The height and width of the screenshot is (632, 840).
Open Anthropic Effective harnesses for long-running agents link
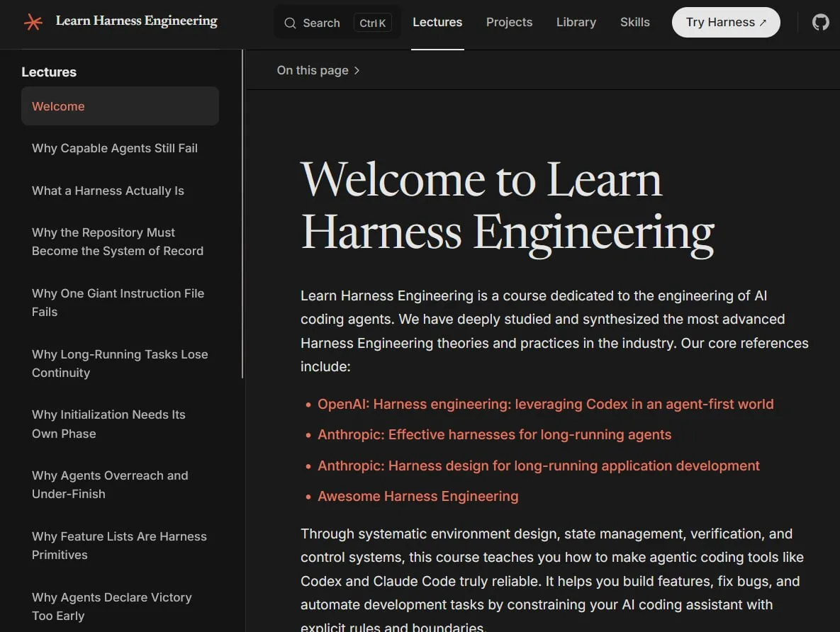(x=494, y=434)
